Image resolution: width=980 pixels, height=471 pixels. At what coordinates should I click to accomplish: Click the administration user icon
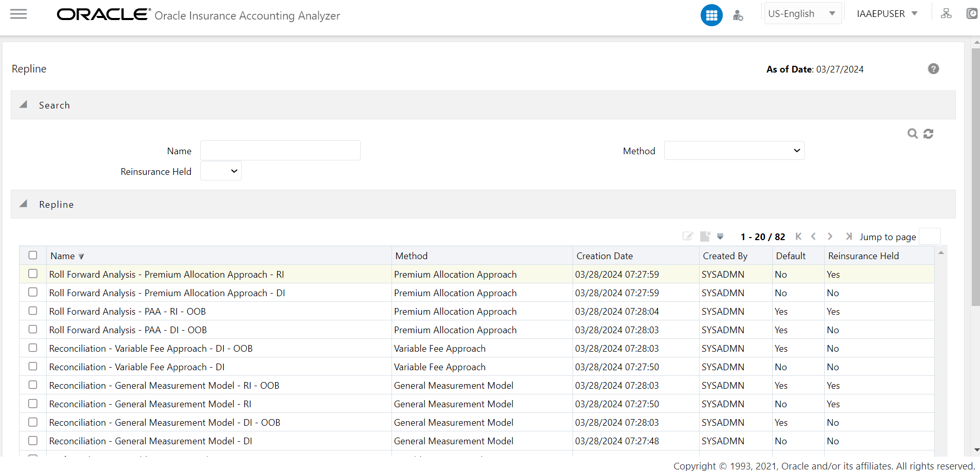738,15
